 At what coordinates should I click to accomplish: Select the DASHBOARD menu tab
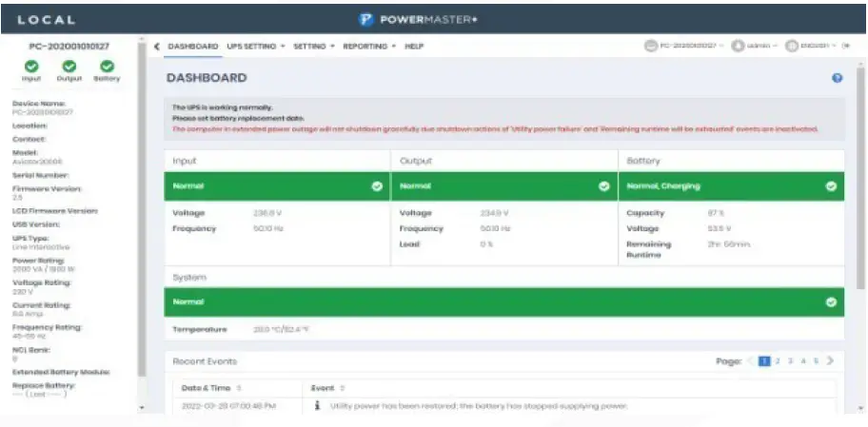[192, 47]
